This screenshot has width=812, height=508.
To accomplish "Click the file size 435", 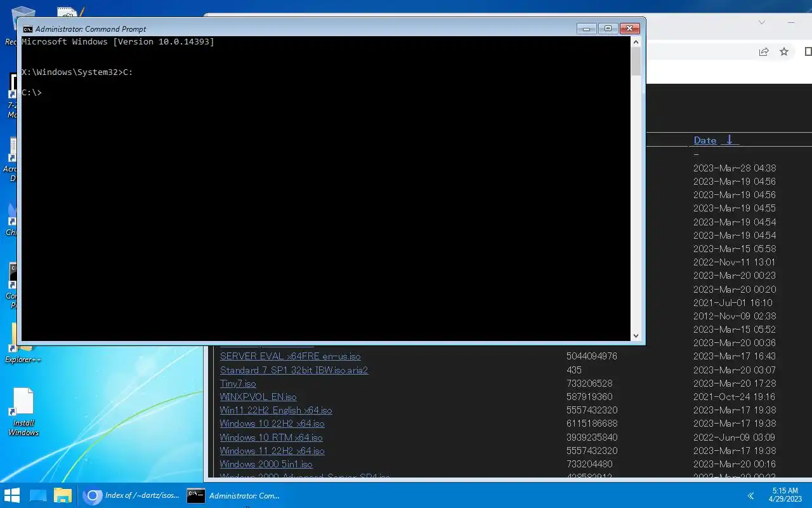I will (574, 370).
